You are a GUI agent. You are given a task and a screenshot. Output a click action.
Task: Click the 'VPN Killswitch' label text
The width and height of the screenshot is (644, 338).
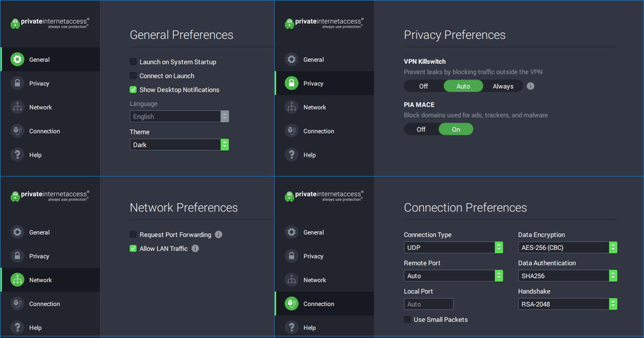coord(425,62)
